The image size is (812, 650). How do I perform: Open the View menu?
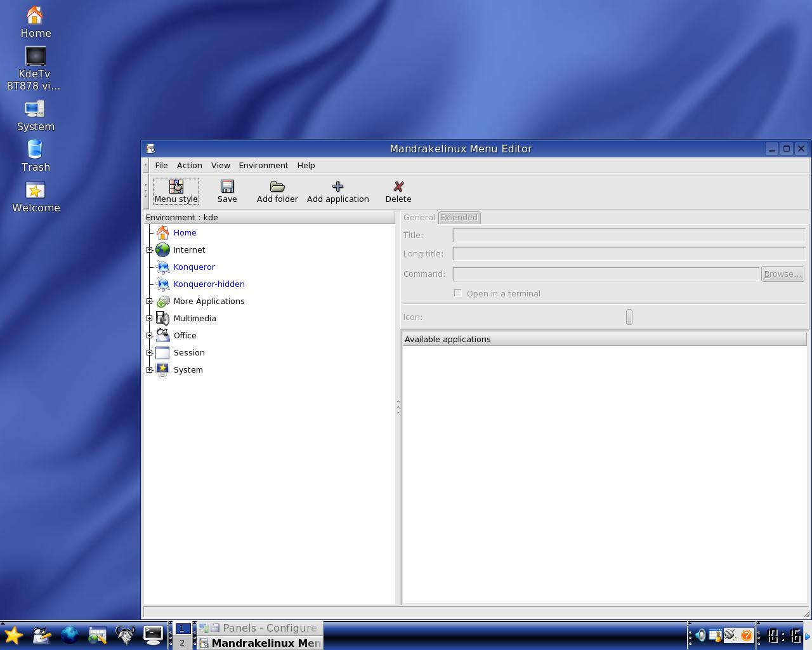click(x=220, y=165)
